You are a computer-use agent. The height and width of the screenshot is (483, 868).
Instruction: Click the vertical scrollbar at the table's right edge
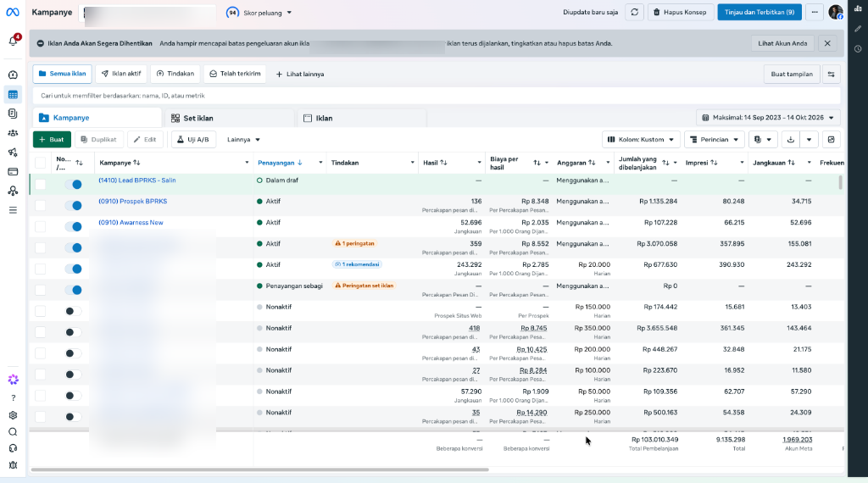pos(840,182)
